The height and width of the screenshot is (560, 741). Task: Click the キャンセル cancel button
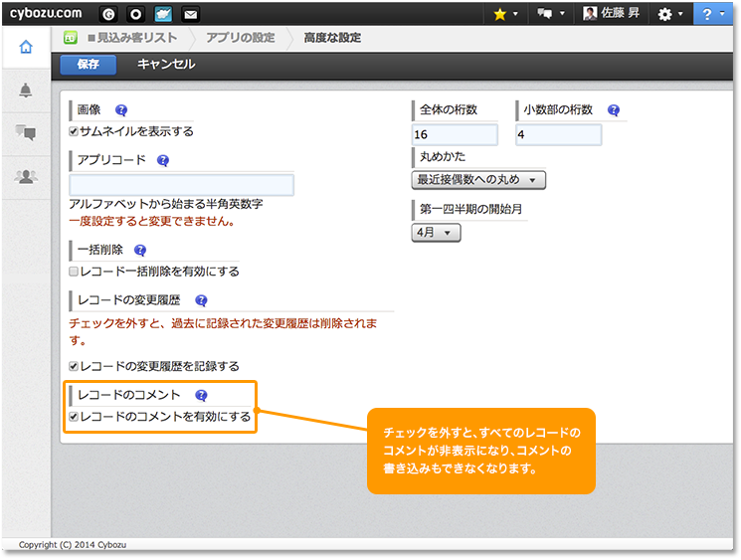[166, 65]
